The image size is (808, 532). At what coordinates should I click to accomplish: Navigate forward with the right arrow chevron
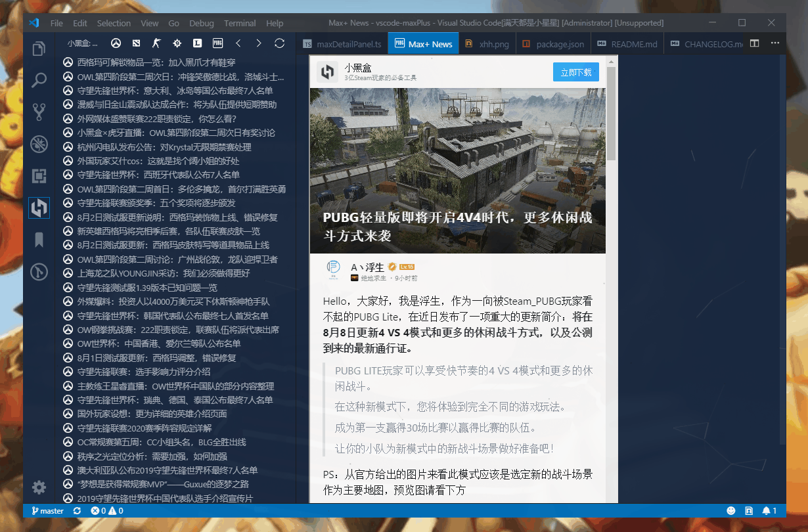point(260,43)
